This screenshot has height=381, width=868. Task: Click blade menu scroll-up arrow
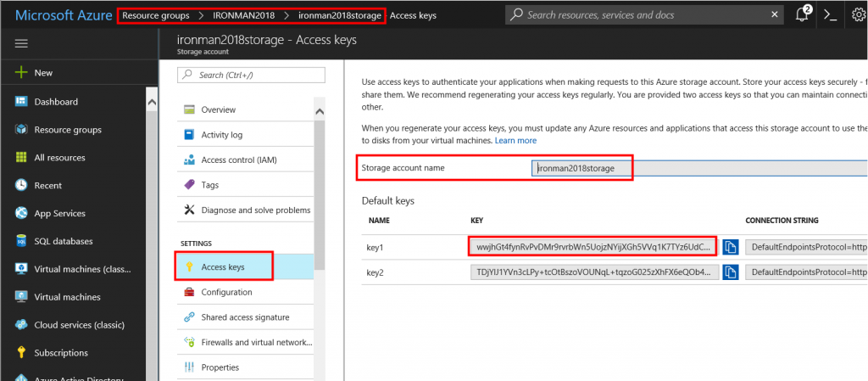320,111
